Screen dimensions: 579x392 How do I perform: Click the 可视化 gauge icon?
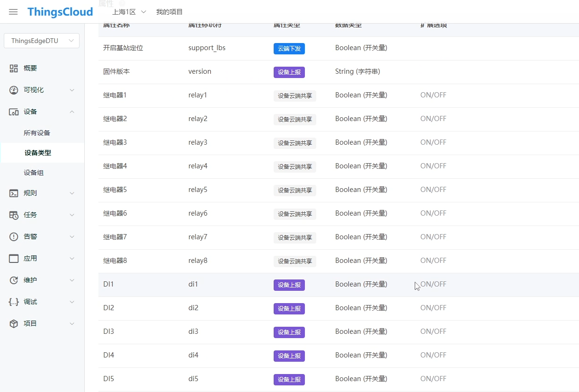click(x=14, y=90)
